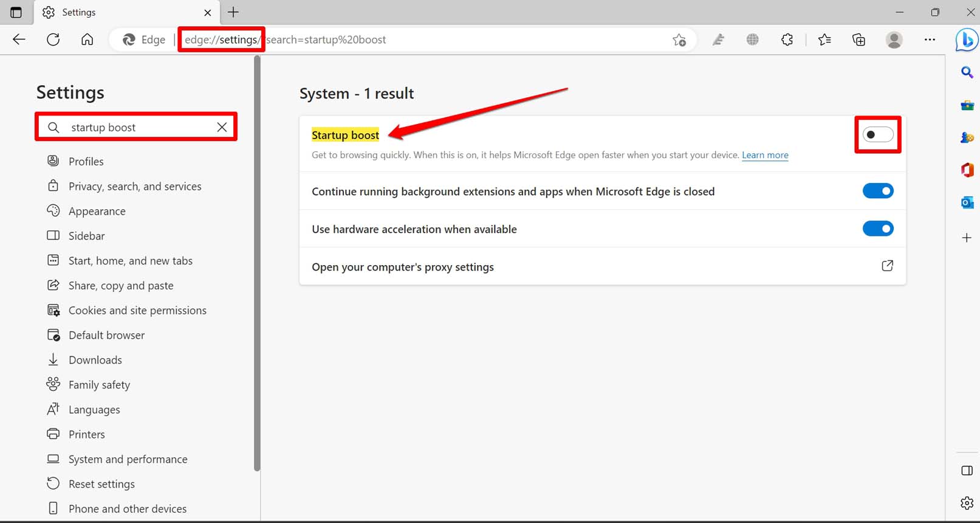Click the settings menu vertical scrollbar

click(257, 263)
